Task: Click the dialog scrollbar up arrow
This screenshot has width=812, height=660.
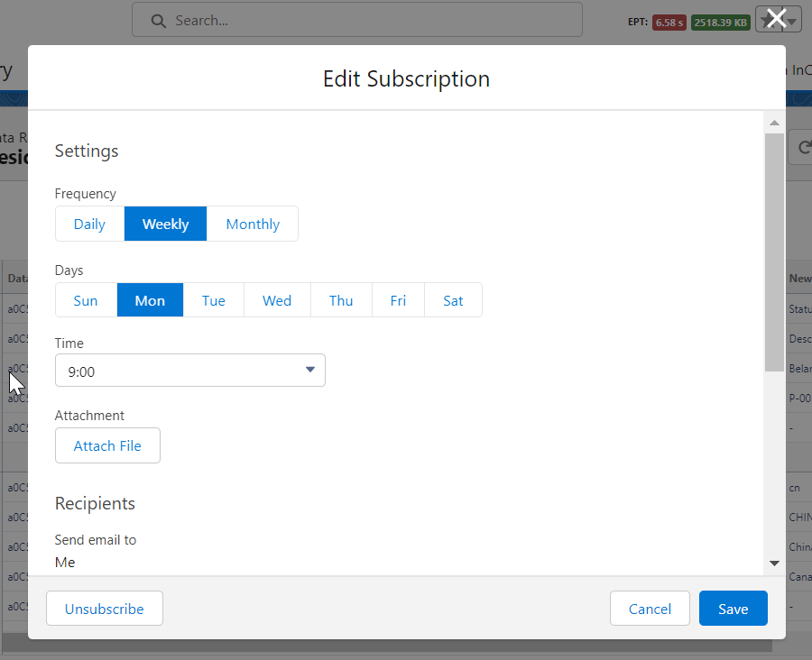Action: (774, 123)
